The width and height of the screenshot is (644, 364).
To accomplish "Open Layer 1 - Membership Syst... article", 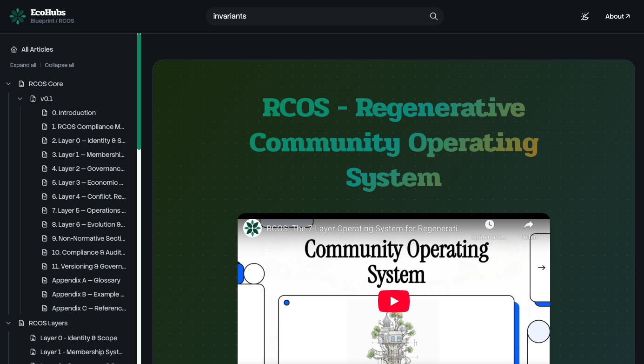I will pos(81,352).
